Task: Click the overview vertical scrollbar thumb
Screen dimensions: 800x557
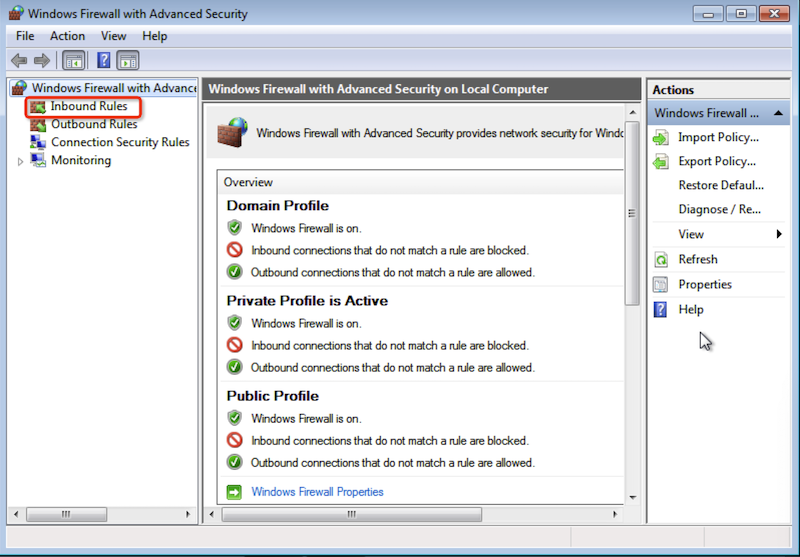Action: click(632, 213)
